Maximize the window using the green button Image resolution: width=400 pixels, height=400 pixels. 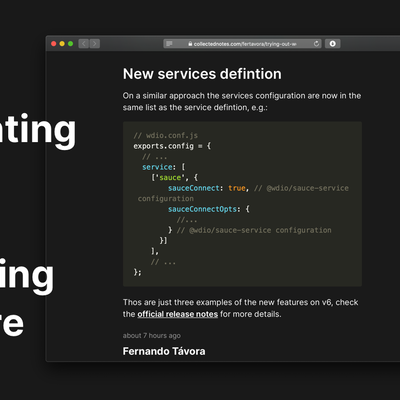pyautogui.click(x=70, y=44)
